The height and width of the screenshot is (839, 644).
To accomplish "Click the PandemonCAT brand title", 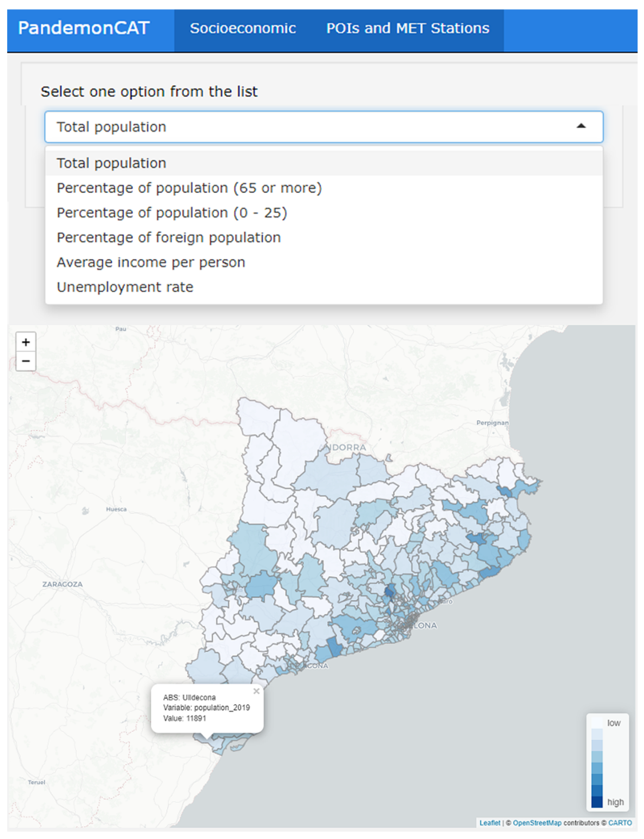I will (x=84, y=28).
